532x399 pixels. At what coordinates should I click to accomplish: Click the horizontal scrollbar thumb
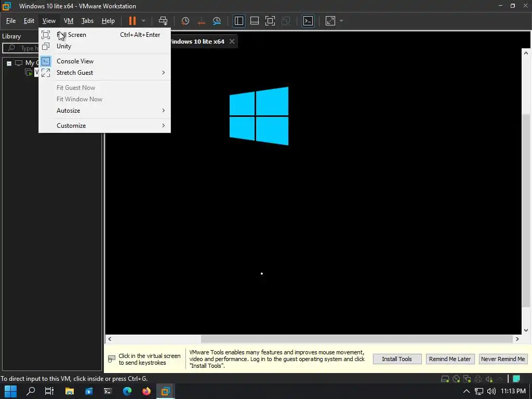click(x=356, y=339)
